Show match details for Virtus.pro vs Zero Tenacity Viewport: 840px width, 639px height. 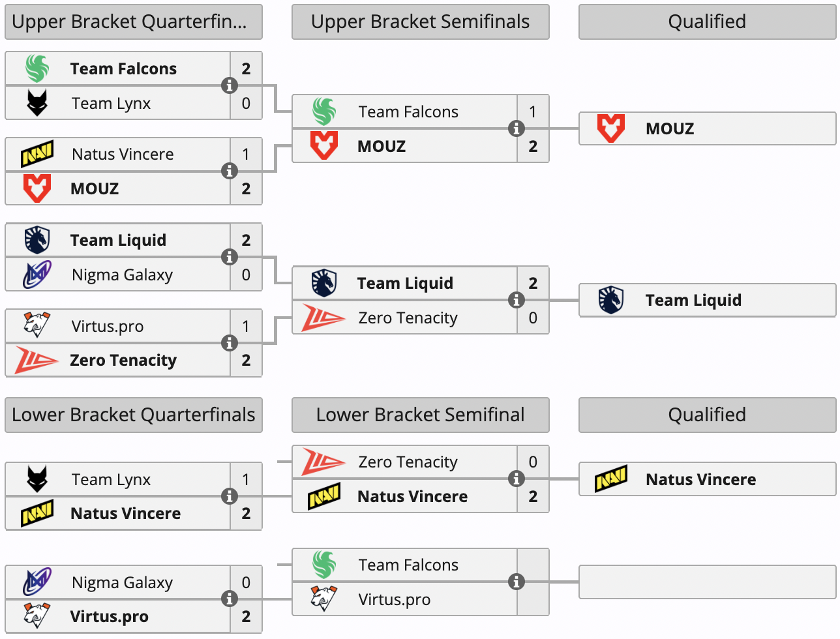click(229, 343)
